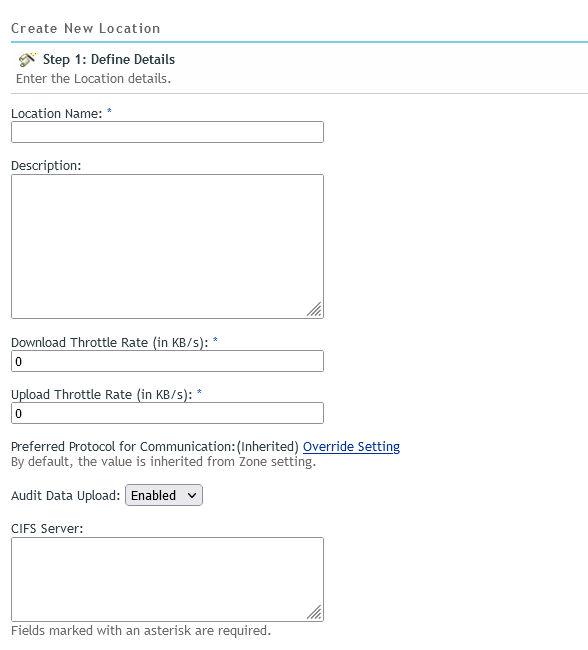Viewport: 588px width, 650px height.
Task: Click the 'CIFS Server:' label
Action: point(47,529)
